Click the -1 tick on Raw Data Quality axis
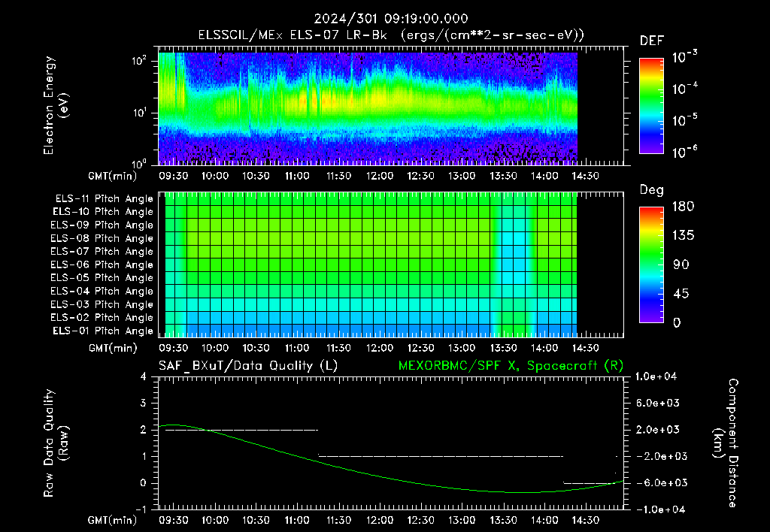The height and width of the screenshot is (532, 770). tap(141, 509)
